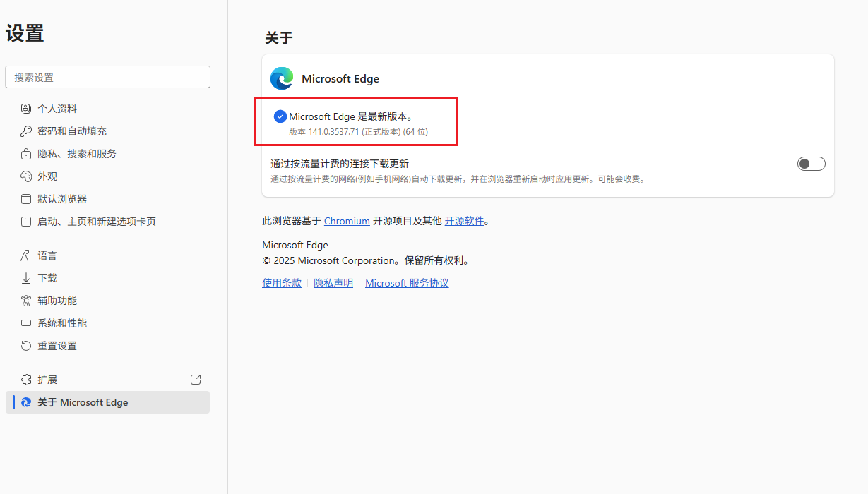Open the 隐私声明 link
The width and height of the screenshot is (868, 494).
pyautogui.click(x=333, y=283)
